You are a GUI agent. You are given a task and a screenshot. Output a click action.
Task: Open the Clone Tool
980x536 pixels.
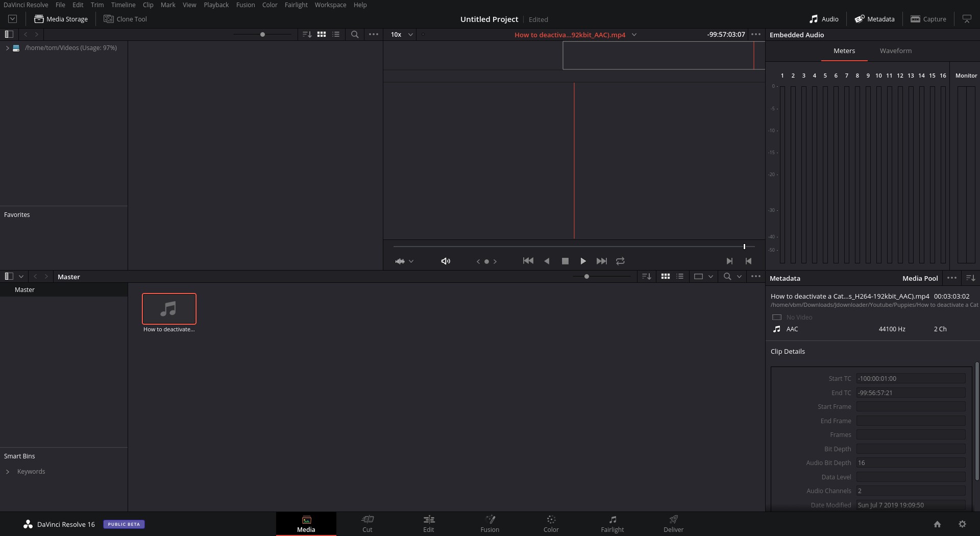tap(125, 19)
